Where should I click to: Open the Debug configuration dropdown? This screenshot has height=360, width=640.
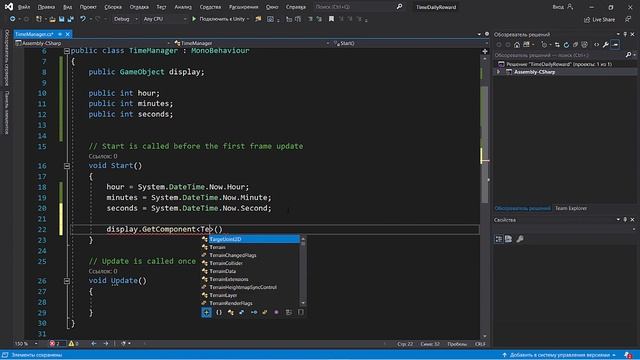tap(125, 19)
